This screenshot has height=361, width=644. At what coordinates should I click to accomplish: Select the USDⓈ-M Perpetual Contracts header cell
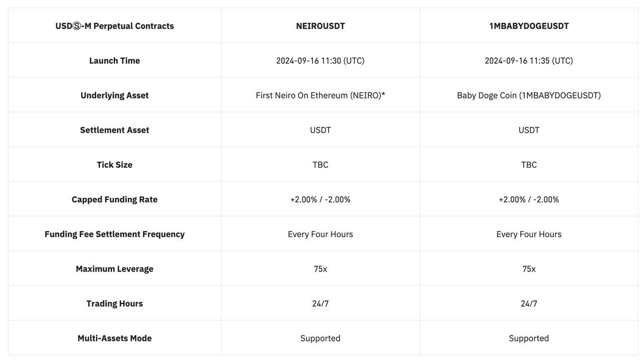[115, 26]
